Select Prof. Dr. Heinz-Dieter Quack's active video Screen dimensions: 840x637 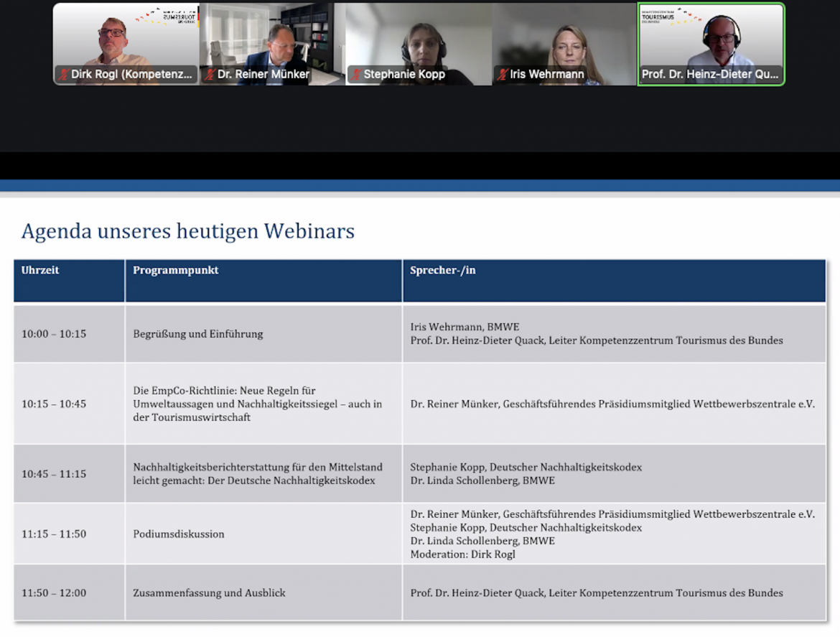[x=711, y=44]
